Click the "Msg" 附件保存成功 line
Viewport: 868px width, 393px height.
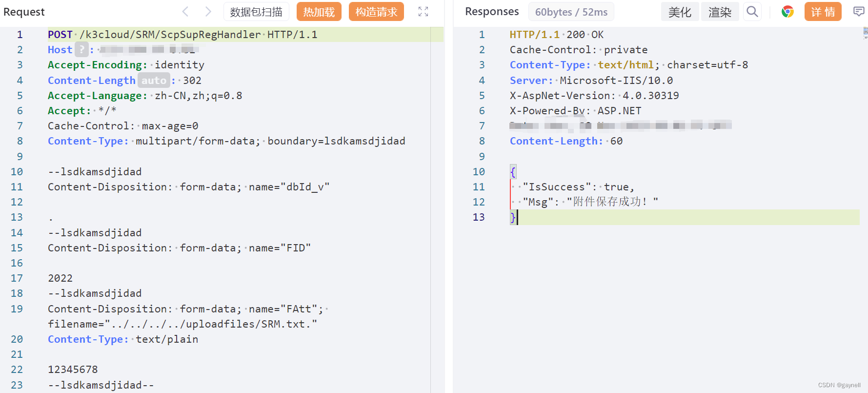590,202
